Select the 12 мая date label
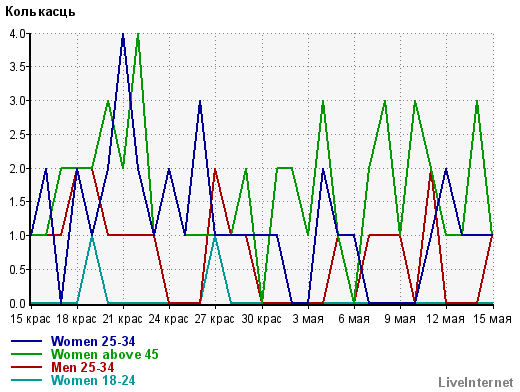The height and width of the screenshot is (392, 520). coord(446,319)
